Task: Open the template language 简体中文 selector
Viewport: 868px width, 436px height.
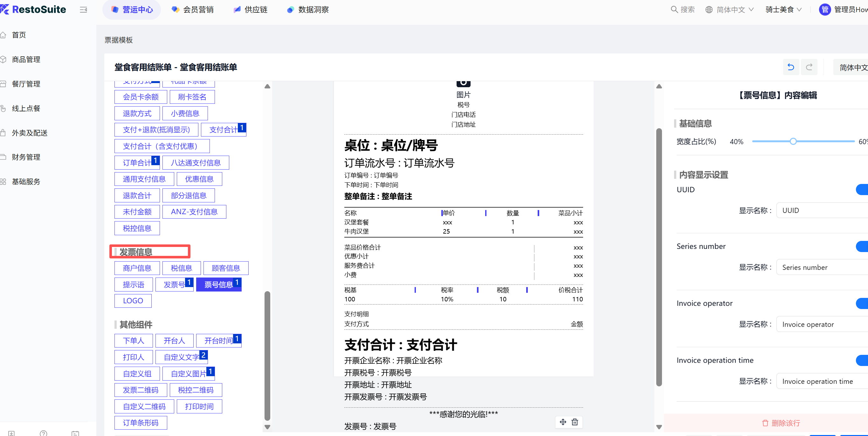Action: coord(852,67)
